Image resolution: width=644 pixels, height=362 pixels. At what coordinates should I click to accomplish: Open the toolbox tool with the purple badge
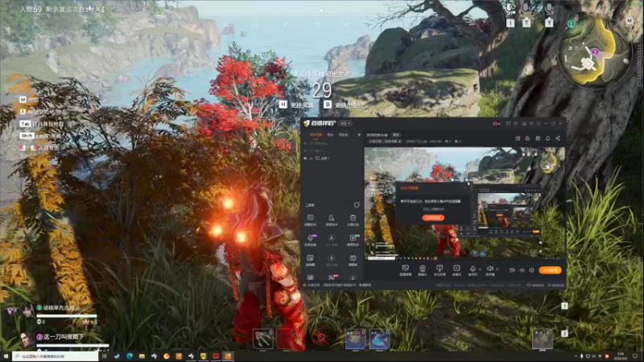(311, 240)
